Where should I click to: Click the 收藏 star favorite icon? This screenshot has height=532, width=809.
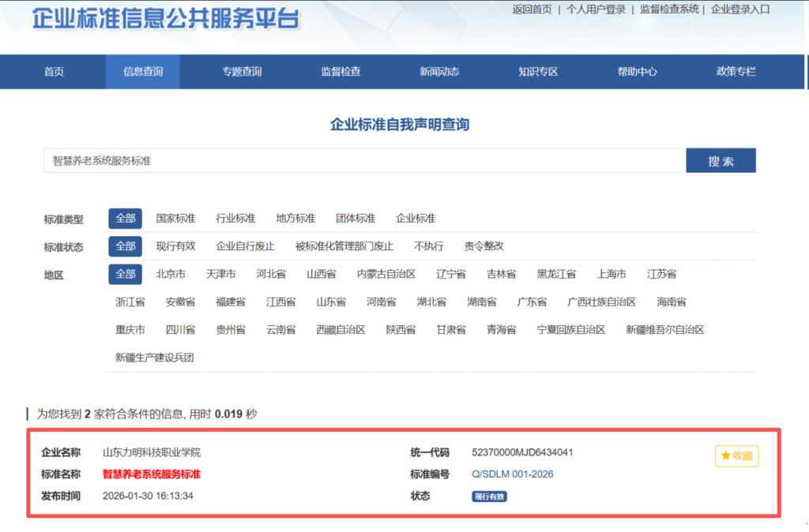(736, 455)
